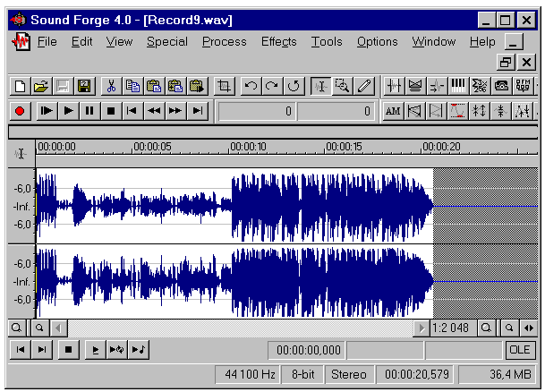Go to Start in the top transport toolbar
Viewport: 545px width, 392px height.
click(132, 111)
